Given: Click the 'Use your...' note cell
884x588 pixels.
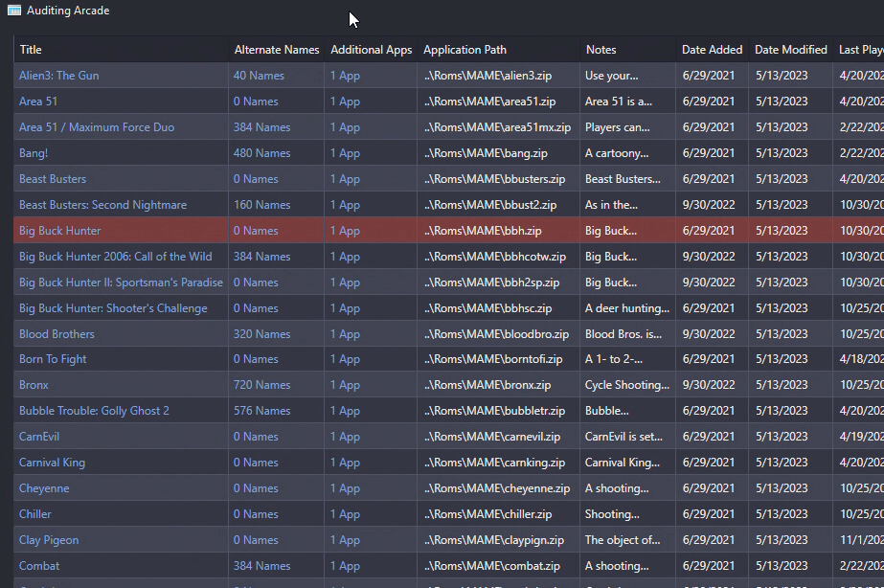Looking at the screenshot, I should tap(612, 76).
